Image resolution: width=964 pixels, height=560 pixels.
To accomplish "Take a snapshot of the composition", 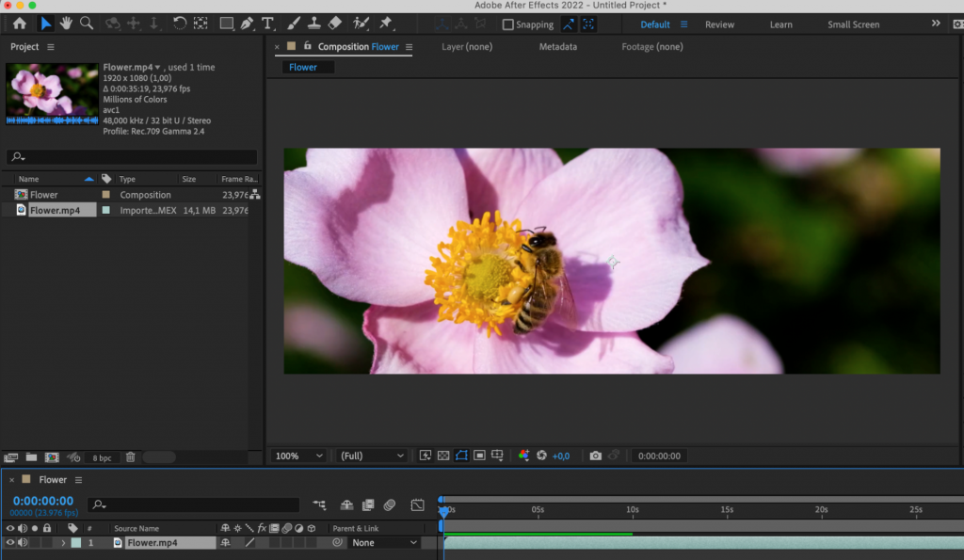I will tap(595, 456).
